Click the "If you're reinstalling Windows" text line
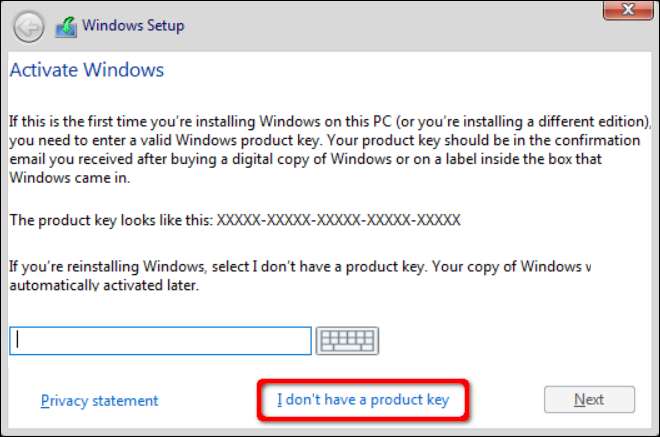660x437 pixels. click(x=300, y=267)
